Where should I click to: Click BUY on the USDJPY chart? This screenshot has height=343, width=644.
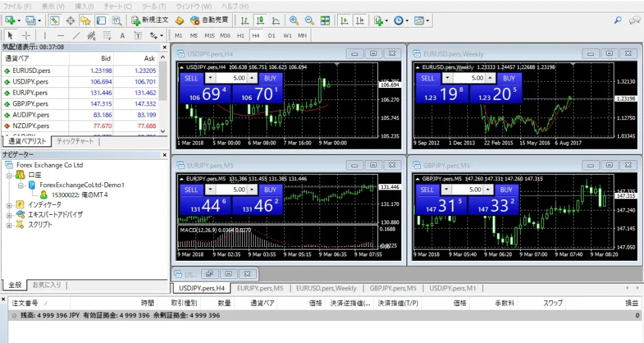point(270,79)
